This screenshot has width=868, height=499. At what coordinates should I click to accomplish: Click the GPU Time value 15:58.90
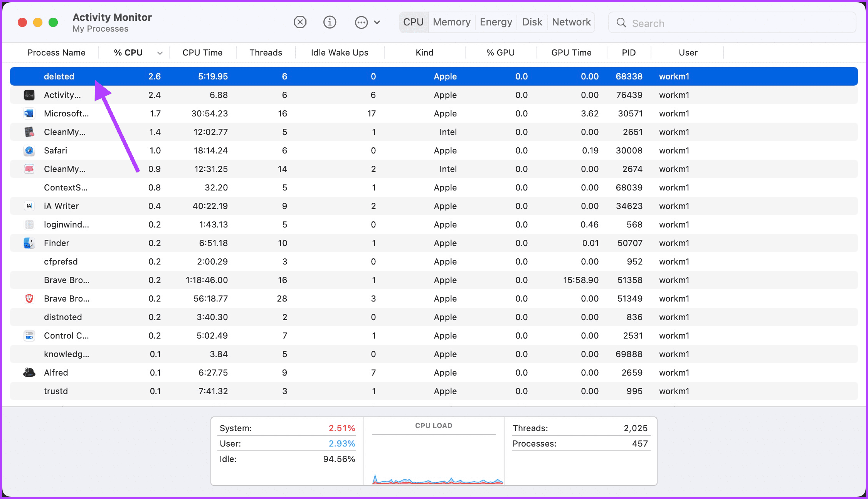point(581,280)
